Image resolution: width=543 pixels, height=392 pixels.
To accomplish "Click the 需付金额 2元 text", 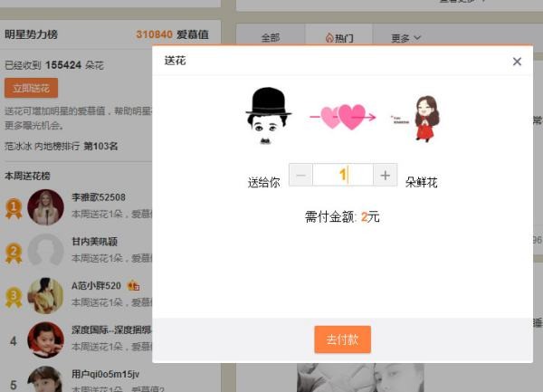I will [x=342, y=217].
